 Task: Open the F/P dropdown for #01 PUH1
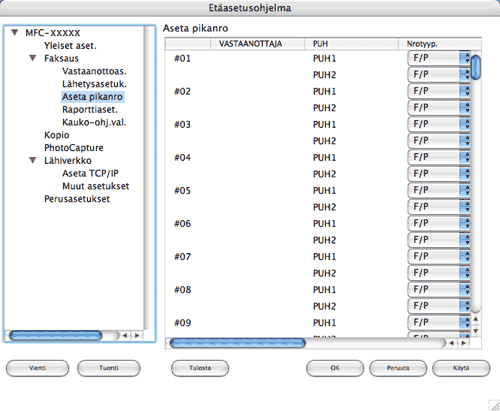coord(439,58)
